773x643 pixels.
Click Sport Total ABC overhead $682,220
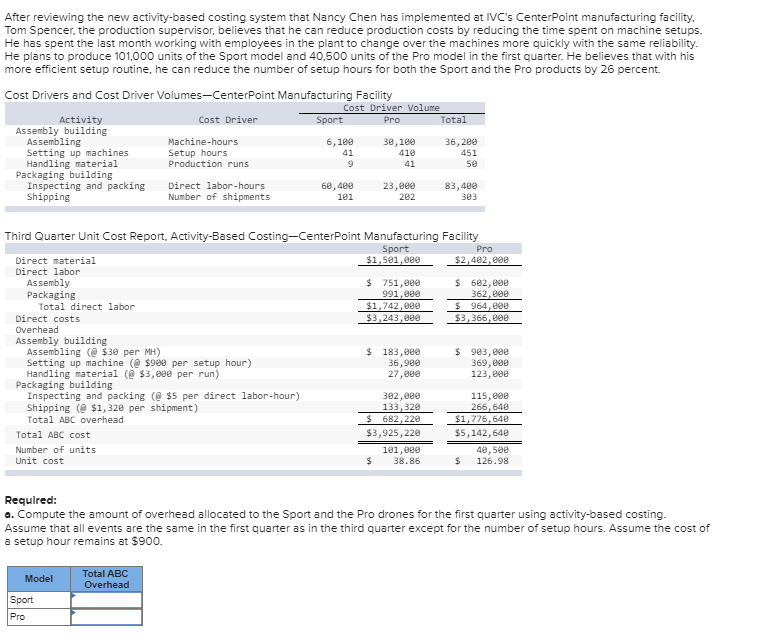pos(393,419)
